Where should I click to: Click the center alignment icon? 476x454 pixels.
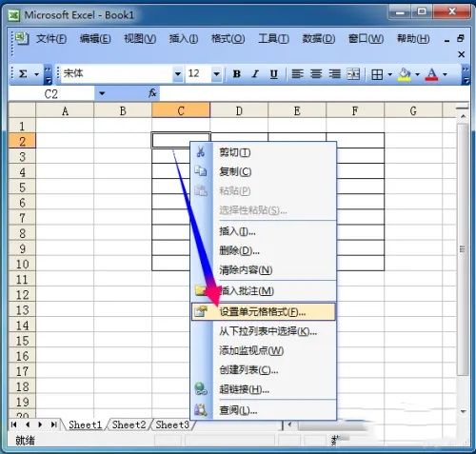tap(316, 74)
